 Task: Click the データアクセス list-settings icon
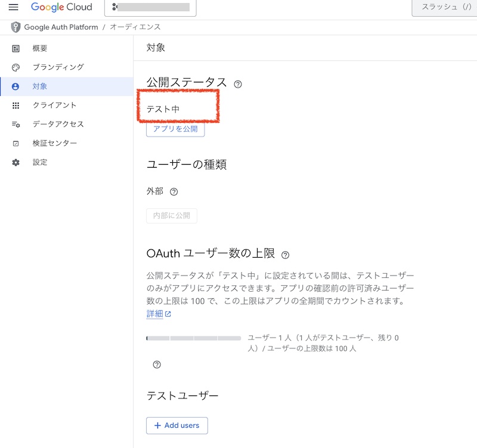(16, 125)
